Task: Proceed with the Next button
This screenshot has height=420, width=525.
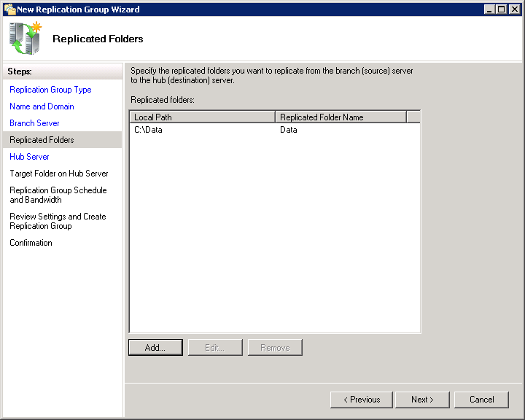Action: 422,400
